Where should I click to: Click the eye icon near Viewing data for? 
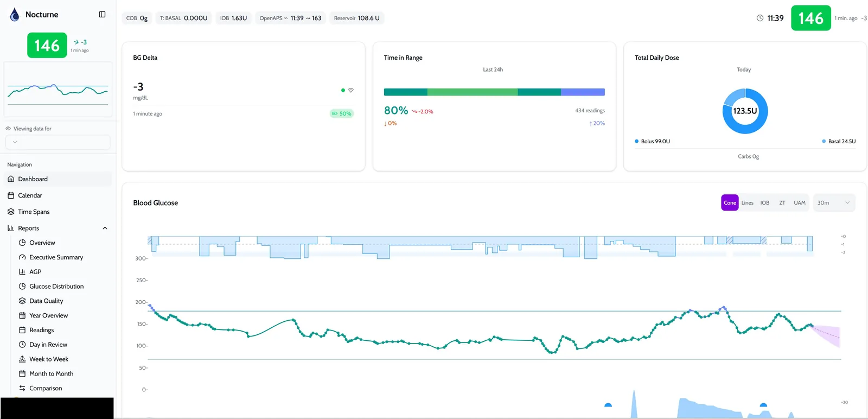(x=8, y=129)
